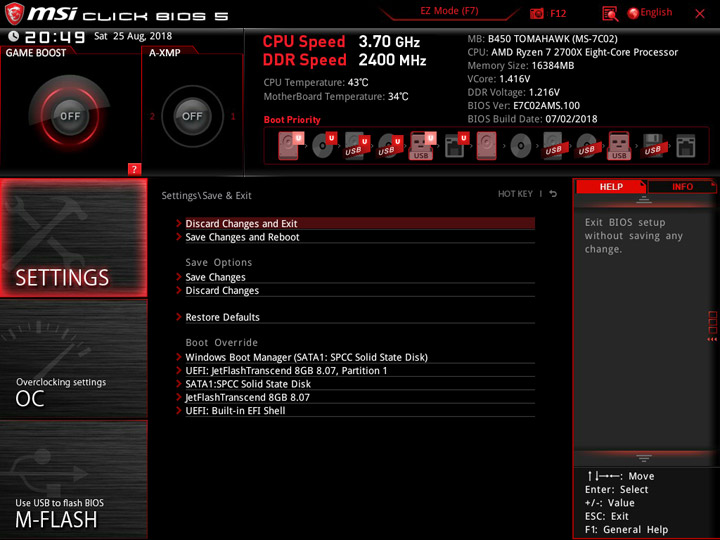
Task: Click the VCore 1.416V reading
Action: pos(499,79)
